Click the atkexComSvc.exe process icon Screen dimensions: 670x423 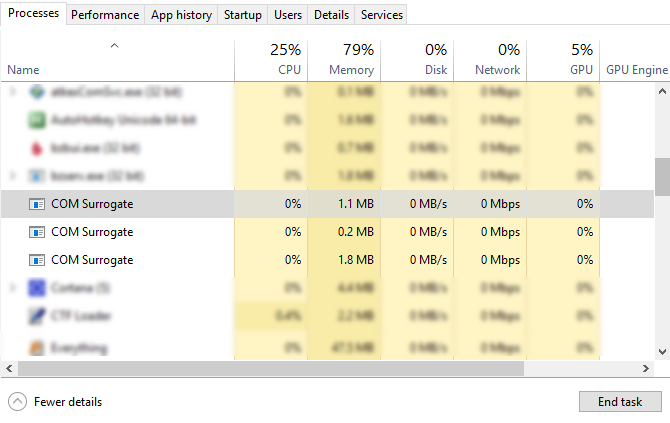tap(37, 92)
